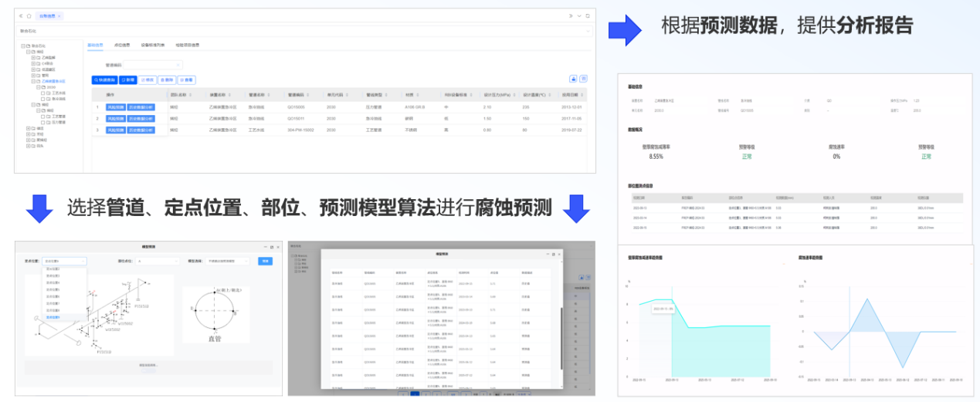
Task: Open the 设备标准列表 tab
Action: pos(153,45)
